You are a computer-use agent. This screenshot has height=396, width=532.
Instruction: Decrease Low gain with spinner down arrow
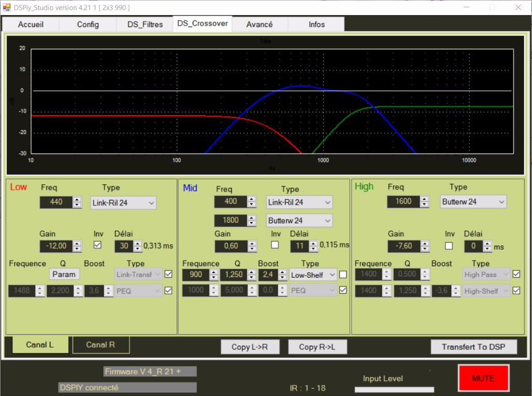tap(77, 248)
